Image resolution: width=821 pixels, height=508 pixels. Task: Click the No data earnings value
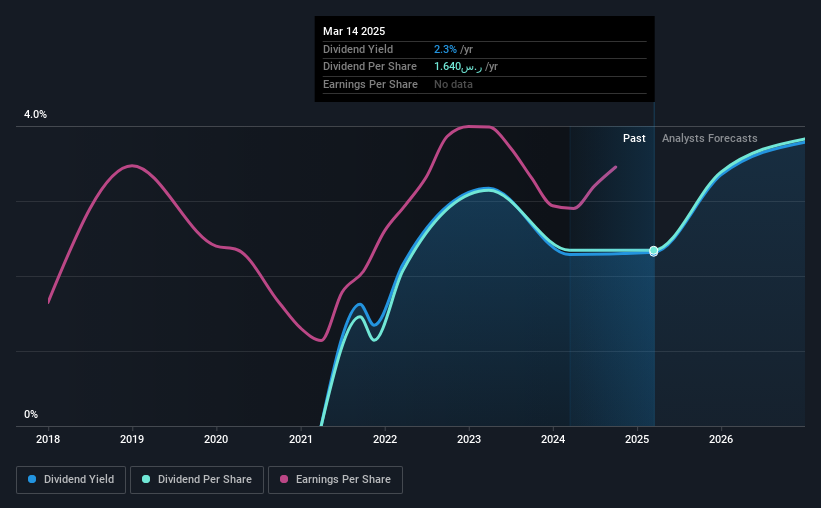coord(453,84)
